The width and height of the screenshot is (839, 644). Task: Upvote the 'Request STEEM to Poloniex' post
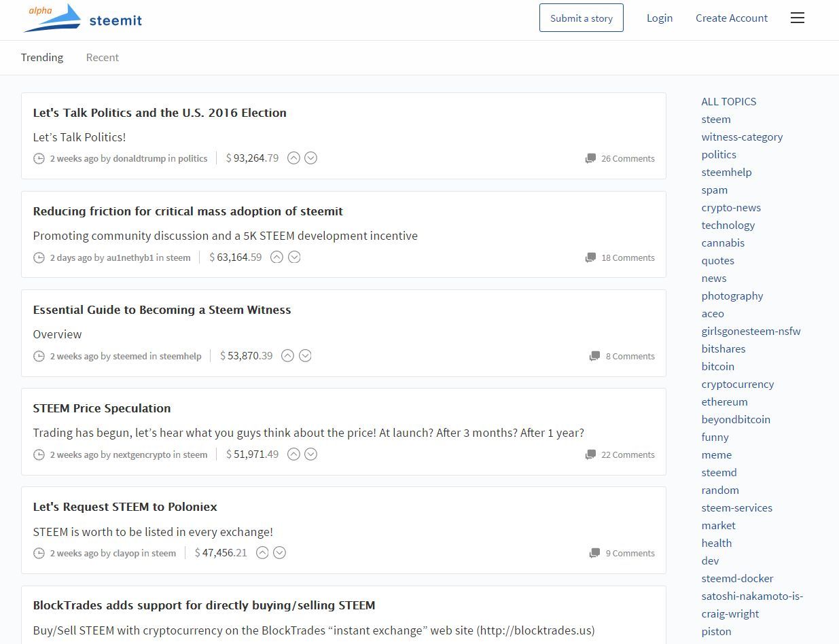[262, 553]
